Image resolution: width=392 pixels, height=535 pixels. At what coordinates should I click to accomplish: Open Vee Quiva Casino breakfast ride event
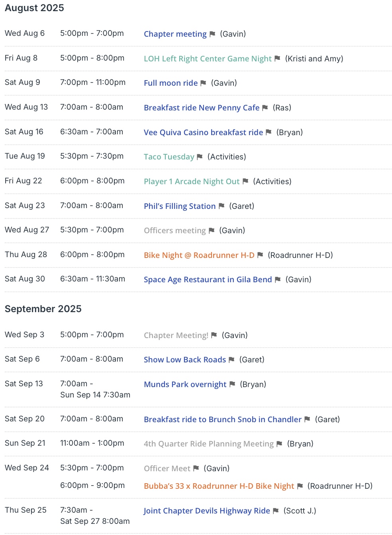[204, 132]
